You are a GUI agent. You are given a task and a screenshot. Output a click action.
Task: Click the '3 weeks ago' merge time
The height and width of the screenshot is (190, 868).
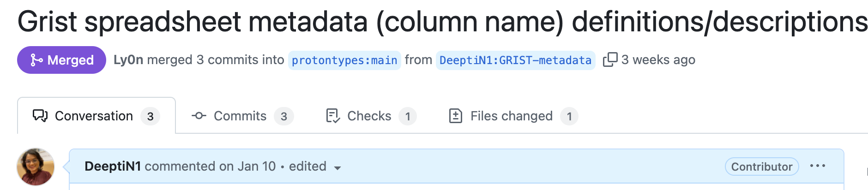[658, 60]
